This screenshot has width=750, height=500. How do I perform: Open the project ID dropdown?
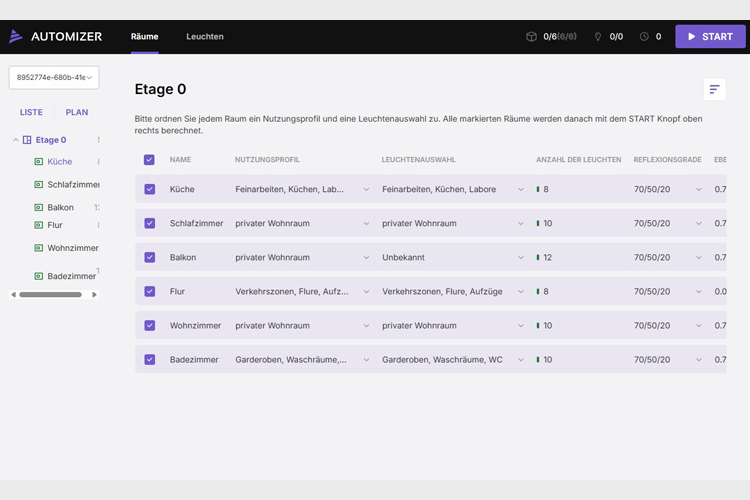(x=52, y=77)
